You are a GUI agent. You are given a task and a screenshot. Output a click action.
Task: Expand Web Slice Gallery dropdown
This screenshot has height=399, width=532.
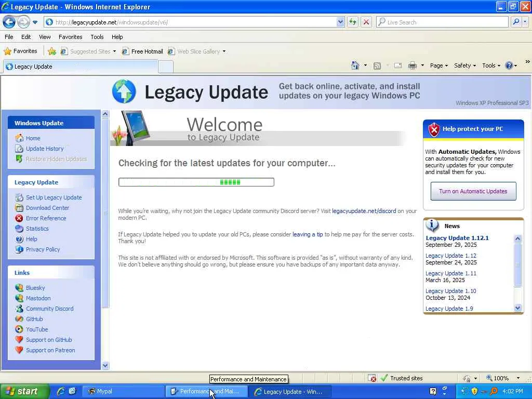click(x=224, y=51)
